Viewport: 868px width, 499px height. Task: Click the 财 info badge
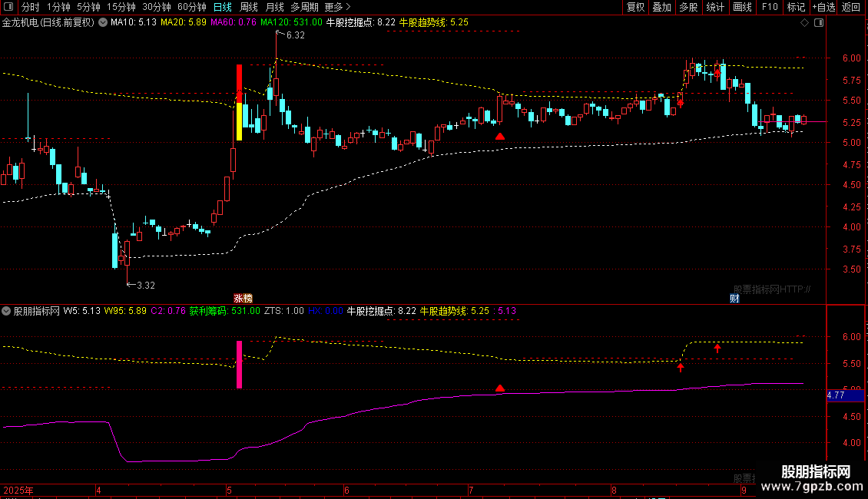(x=734, y=298)
